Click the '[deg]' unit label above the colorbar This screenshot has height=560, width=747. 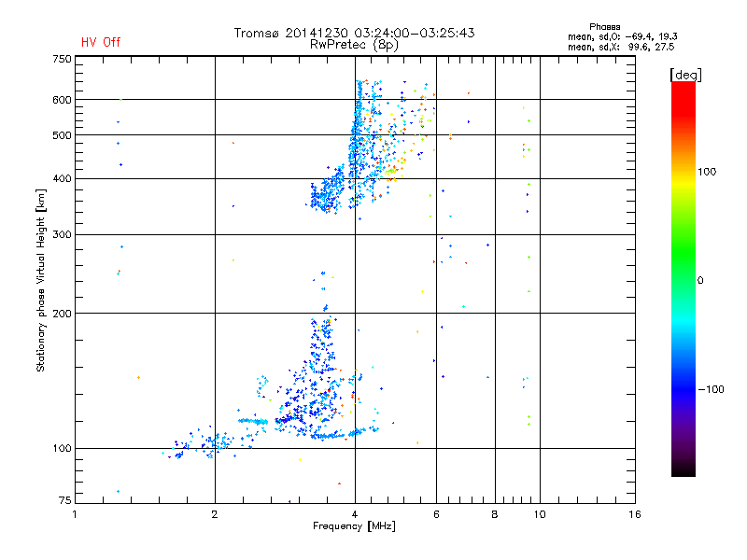[685, 75]
